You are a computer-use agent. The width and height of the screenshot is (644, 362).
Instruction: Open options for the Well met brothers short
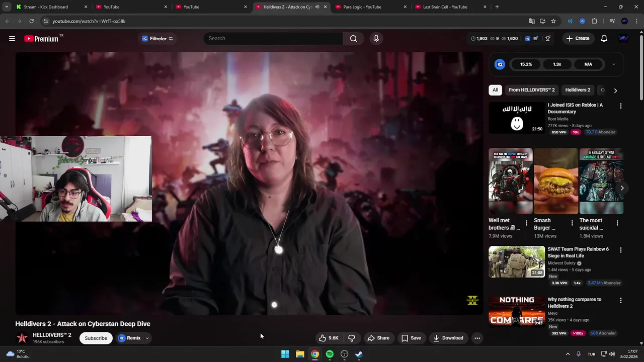click(527, 223)
